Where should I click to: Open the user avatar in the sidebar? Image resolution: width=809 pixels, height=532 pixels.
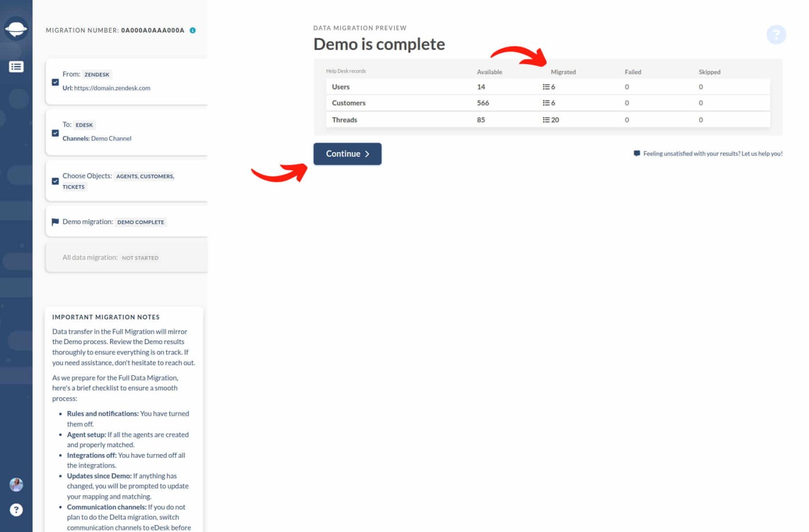point(16,485)
